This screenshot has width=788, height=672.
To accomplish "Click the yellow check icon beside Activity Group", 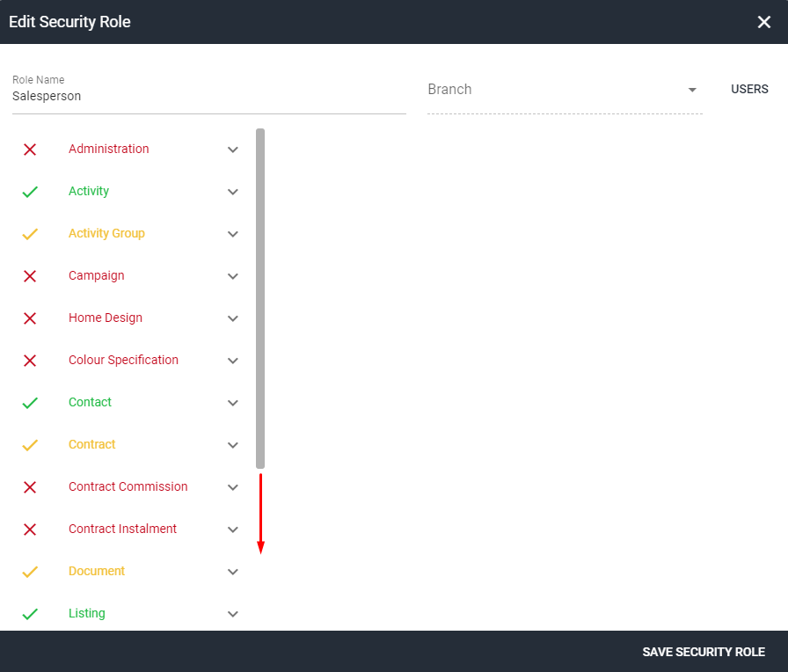I will 30,234.
